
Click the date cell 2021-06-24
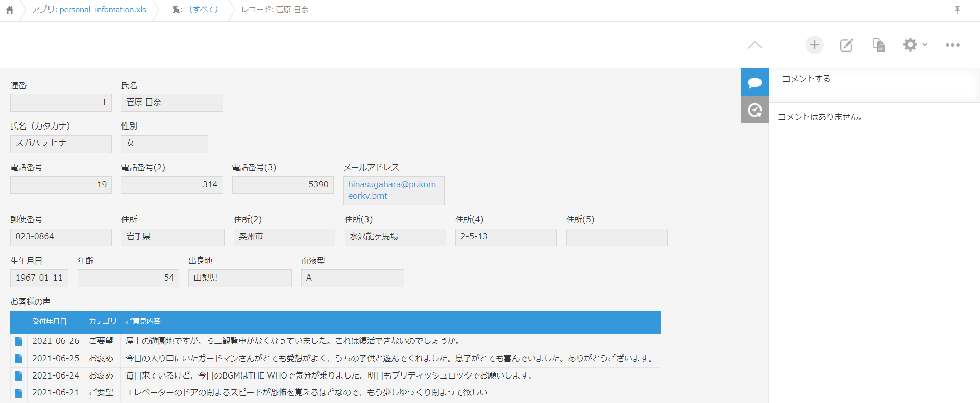(x=56, y=375)
